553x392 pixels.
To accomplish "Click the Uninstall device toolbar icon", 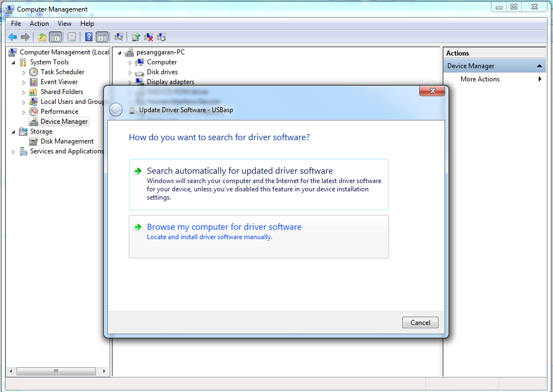I will (149, 37).
